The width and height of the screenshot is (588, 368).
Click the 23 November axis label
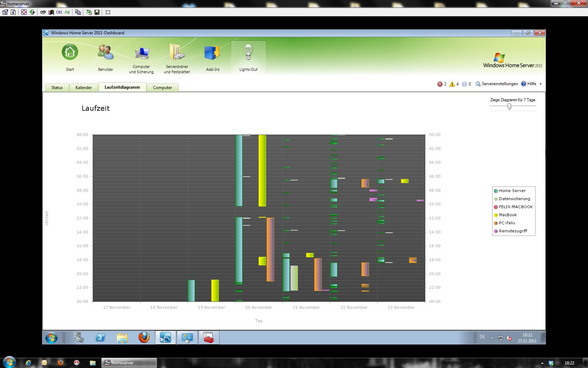coord(401,307)
